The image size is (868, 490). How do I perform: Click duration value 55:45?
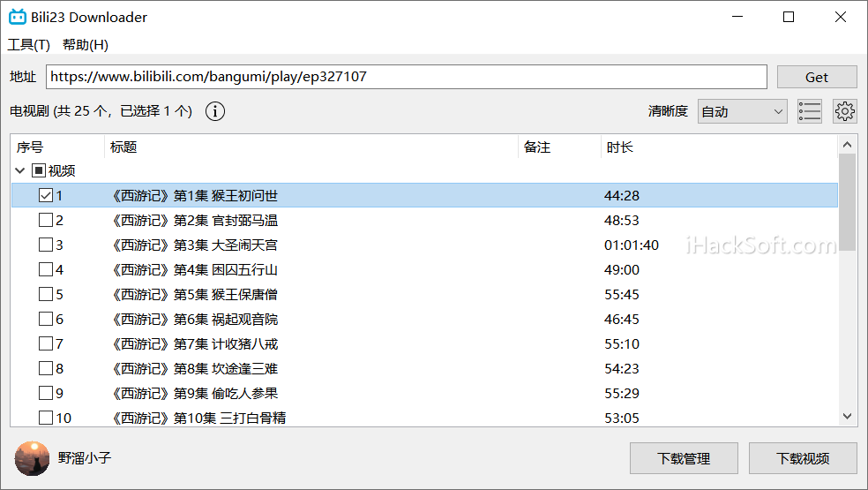click(622, 294)
